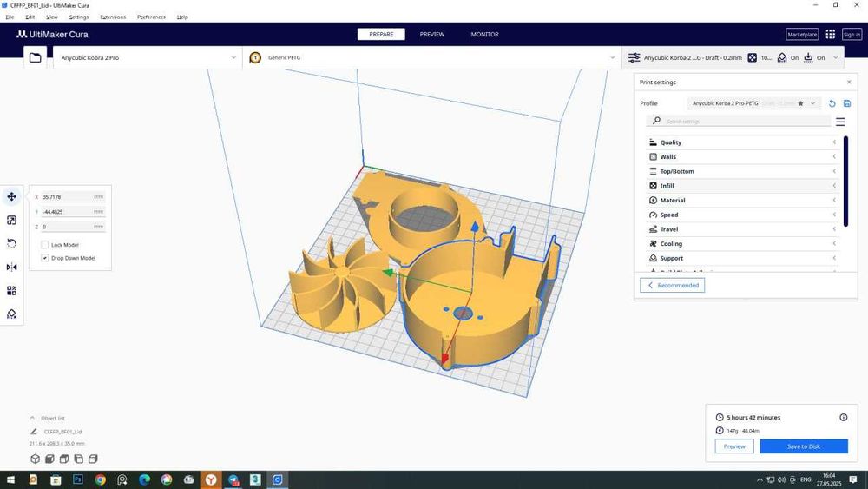Screen dimensions: 868x489
Task: Open the application switcher grid icon
Action: [831, 35]
